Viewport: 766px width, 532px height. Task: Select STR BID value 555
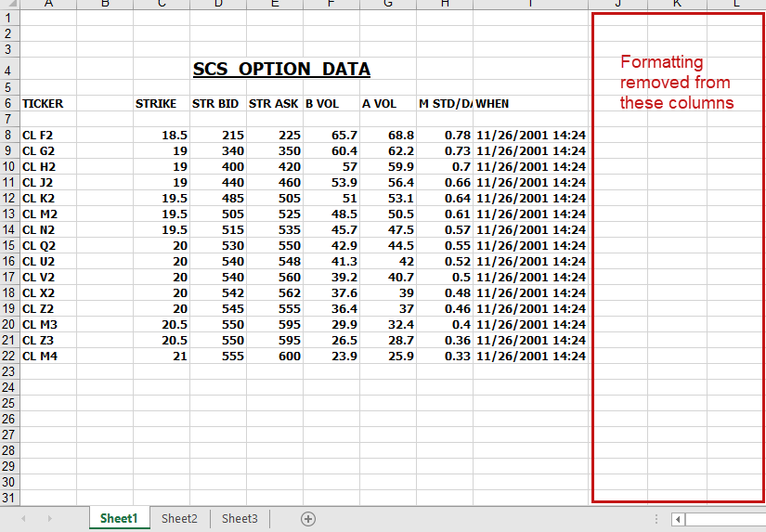[218, 356]
